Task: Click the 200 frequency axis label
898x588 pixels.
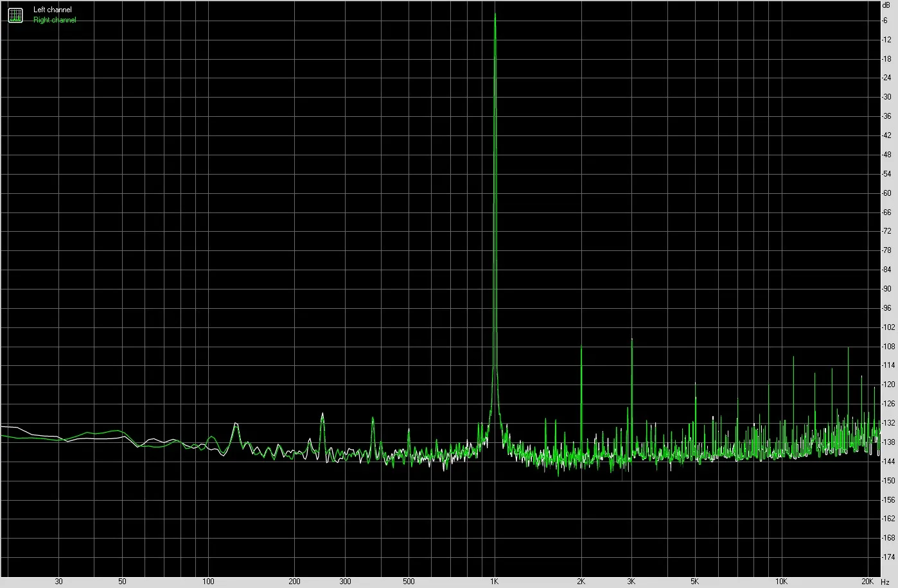Action: 294,582
